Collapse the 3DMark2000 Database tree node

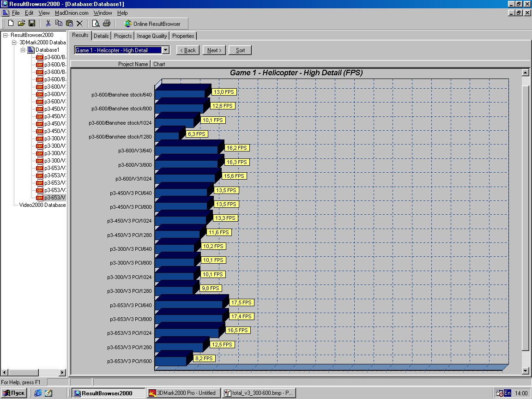point(14,42)
